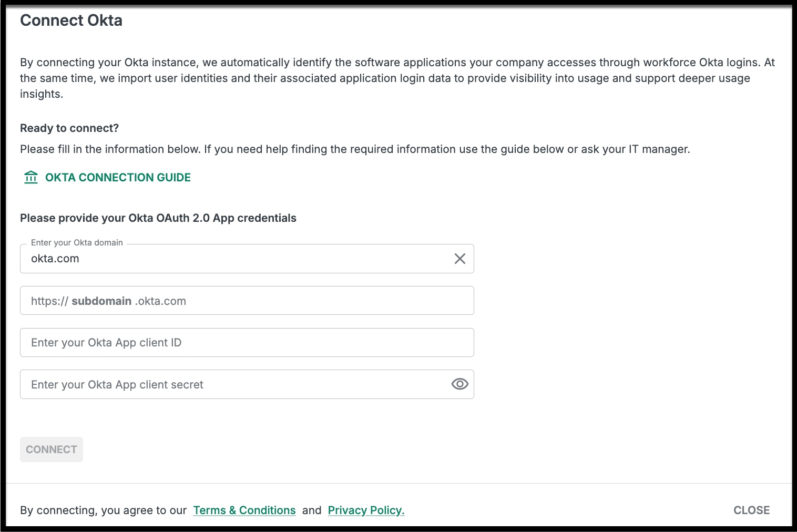This screenshot has height=532, width=797.
Task: Open the Privacy Policy link
Action: [366, 510]
